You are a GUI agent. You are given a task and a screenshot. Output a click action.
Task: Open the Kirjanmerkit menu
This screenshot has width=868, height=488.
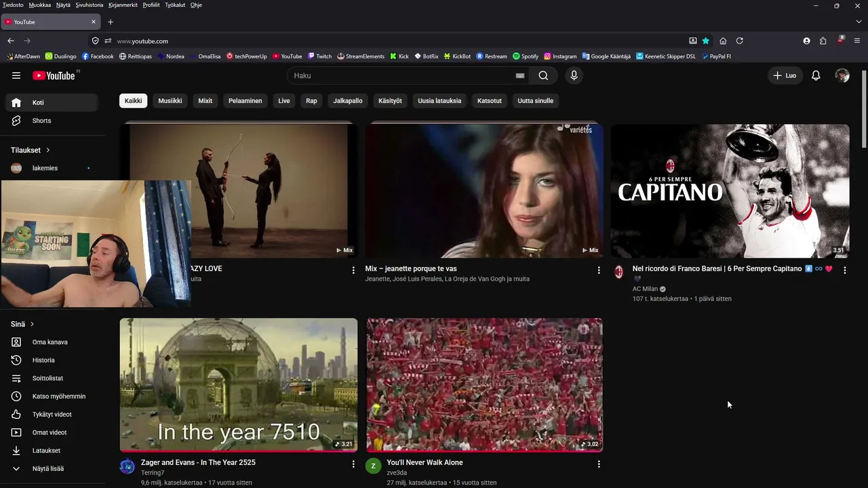pyautogui.click(x=123, y=5)
